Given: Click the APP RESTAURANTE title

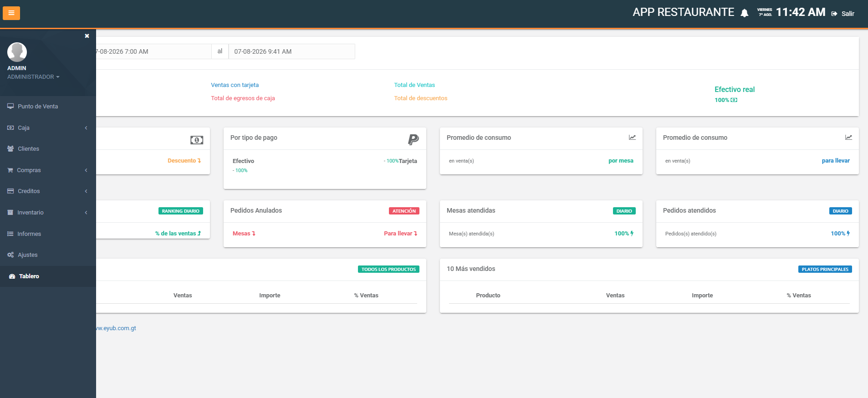Looking at the screenshot, I should [x=683, y=12].
